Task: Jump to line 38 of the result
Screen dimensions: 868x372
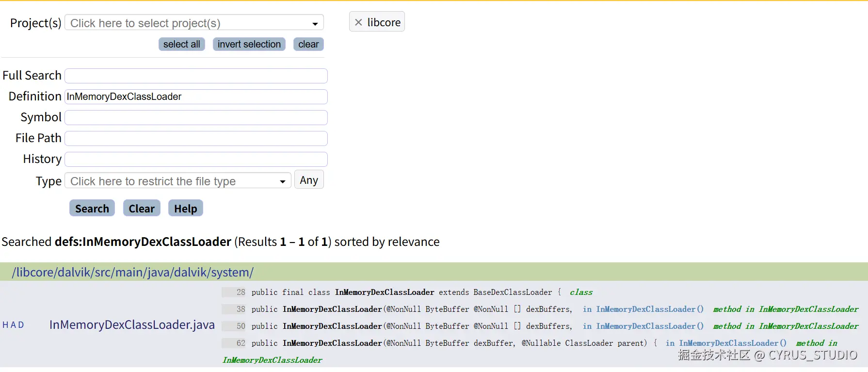Action: (234, 309)
